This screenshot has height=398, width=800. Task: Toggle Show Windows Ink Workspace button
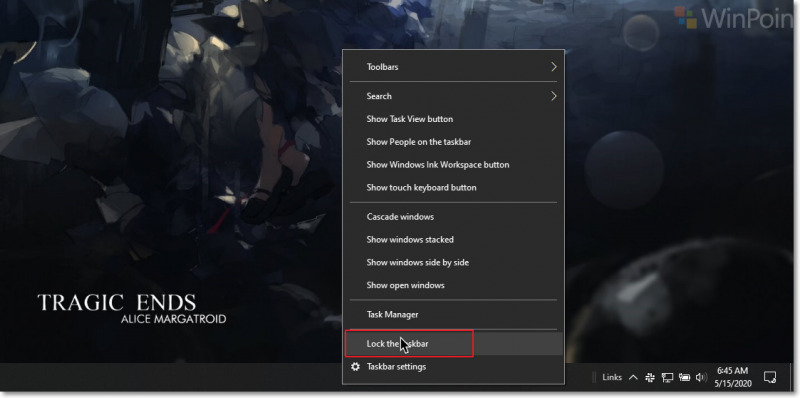[x=453, y=165]
